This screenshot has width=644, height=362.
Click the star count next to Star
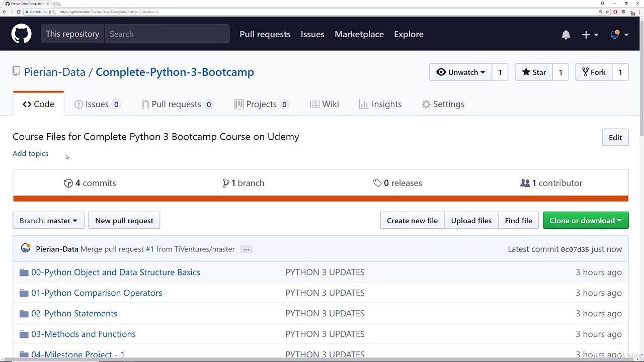560,72
